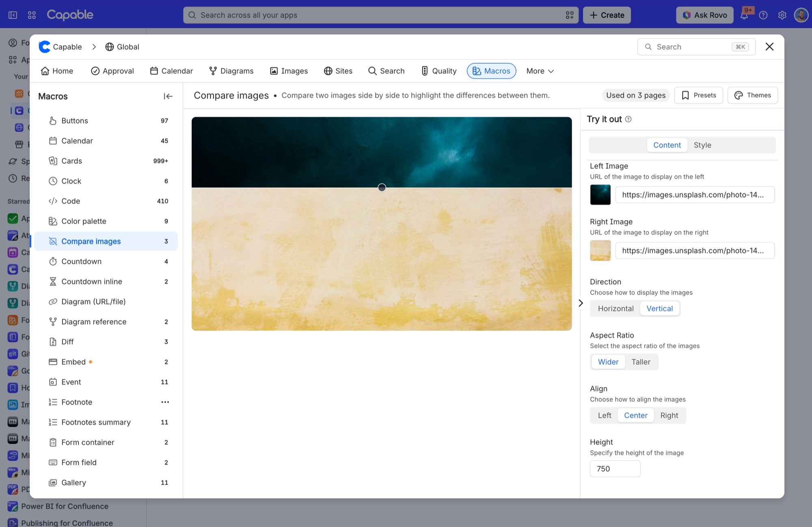Open help question mark icon in top bar
Viewport: 812px width, 527px height.
point(763,15)
